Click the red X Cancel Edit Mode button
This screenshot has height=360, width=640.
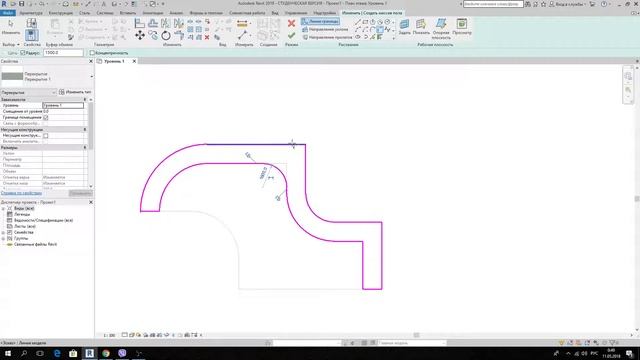point(291,23)
